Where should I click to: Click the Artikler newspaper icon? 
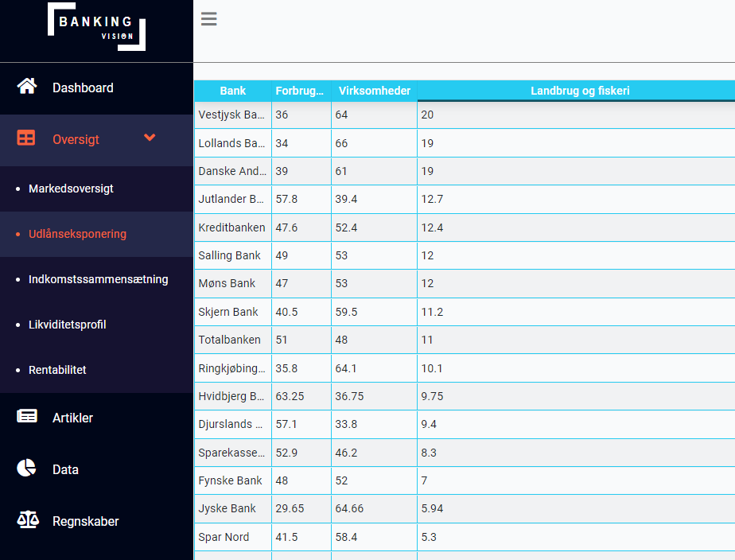27,416
